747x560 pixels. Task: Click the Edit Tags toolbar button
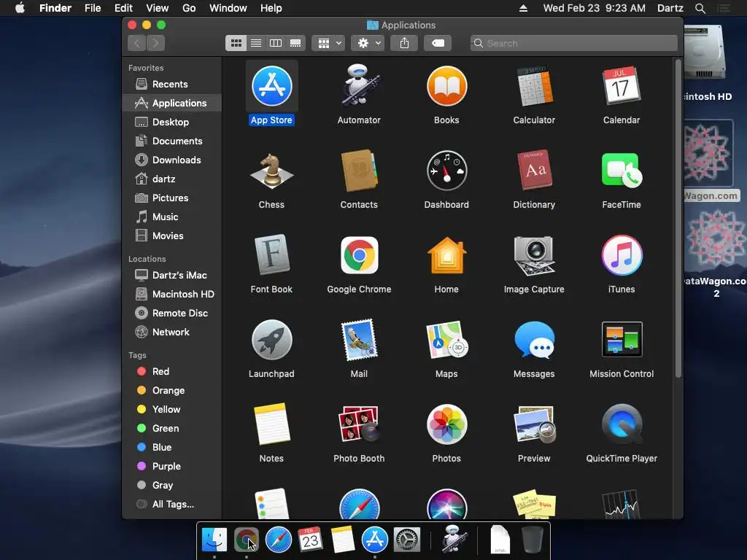(438, 43)
